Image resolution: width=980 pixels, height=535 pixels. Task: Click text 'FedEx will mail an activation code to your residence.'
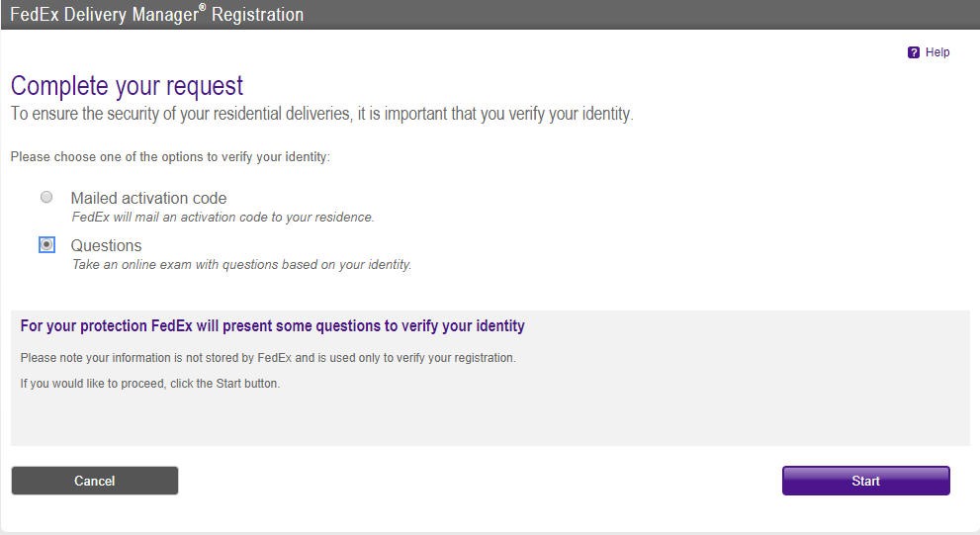click(x=223, y=218)
